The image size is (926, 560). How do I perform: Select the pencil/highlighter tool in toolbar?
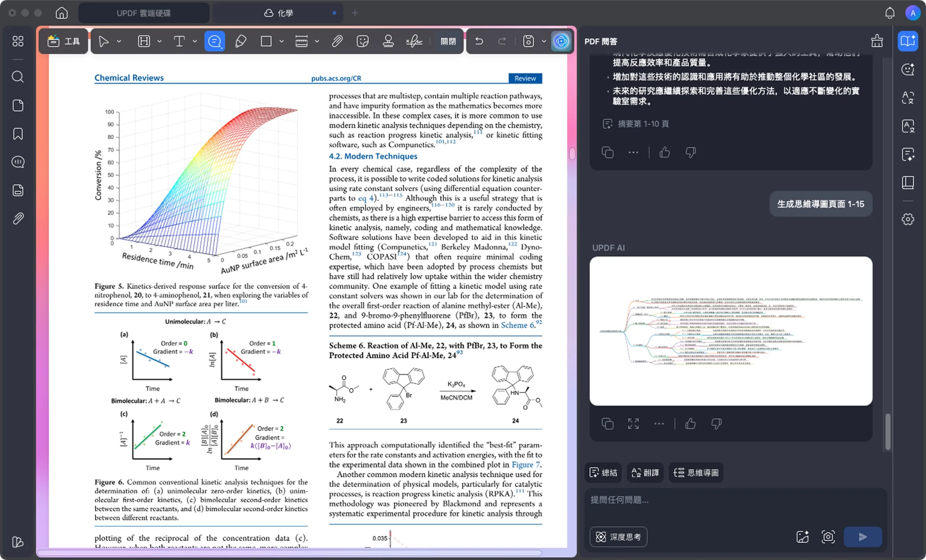[x=241, y=41]
